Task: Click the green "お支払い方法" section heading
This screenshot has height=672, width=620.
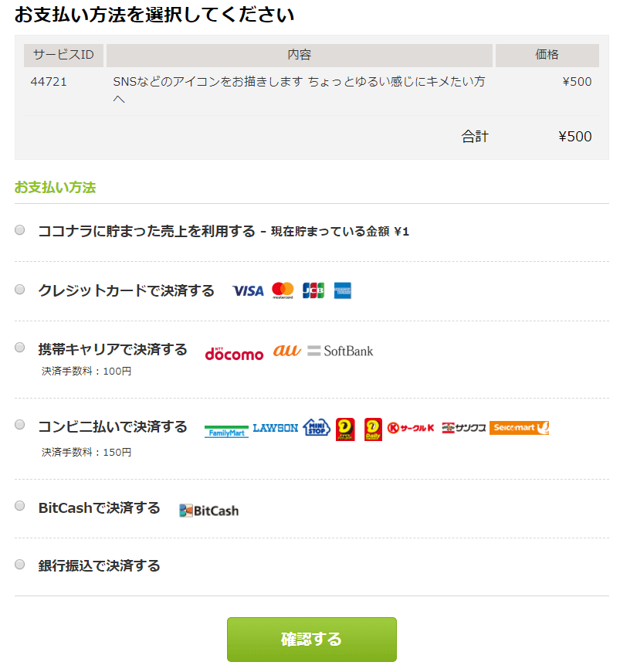Action: 56,187
